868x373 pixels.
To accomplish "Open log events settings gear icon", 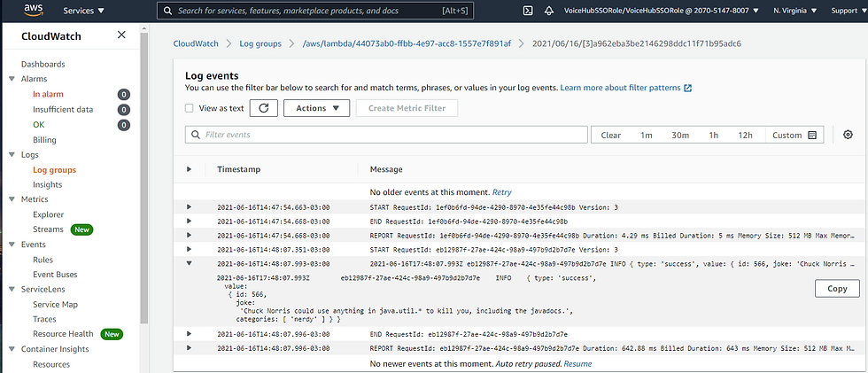I will click(848, 135).
